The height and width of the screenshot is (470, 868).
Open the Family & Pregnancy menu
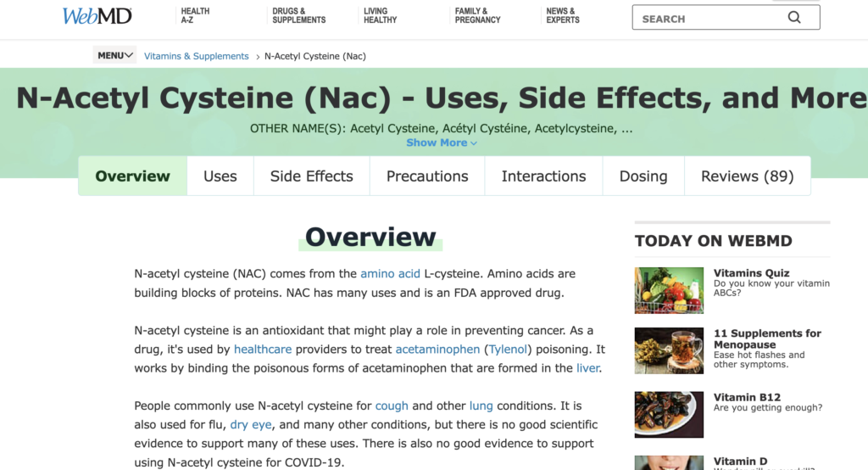[477, 15]
